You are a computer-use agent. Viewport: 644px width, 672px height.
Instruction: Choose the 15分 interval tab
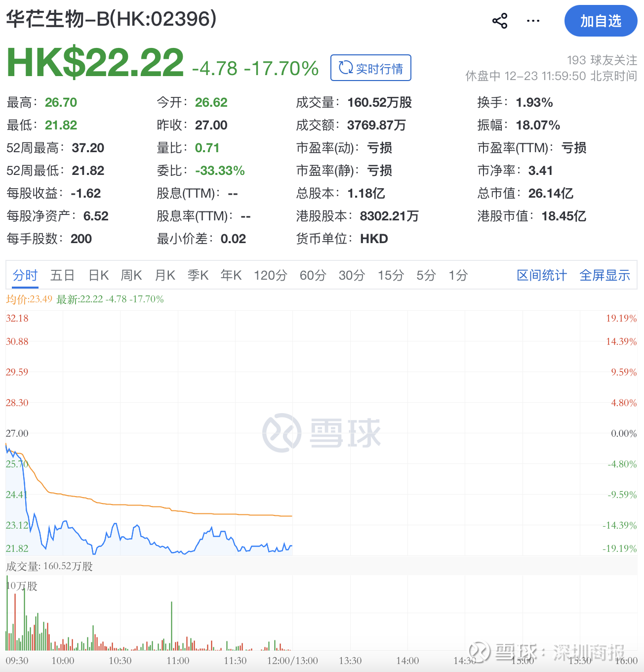[391, 275]
